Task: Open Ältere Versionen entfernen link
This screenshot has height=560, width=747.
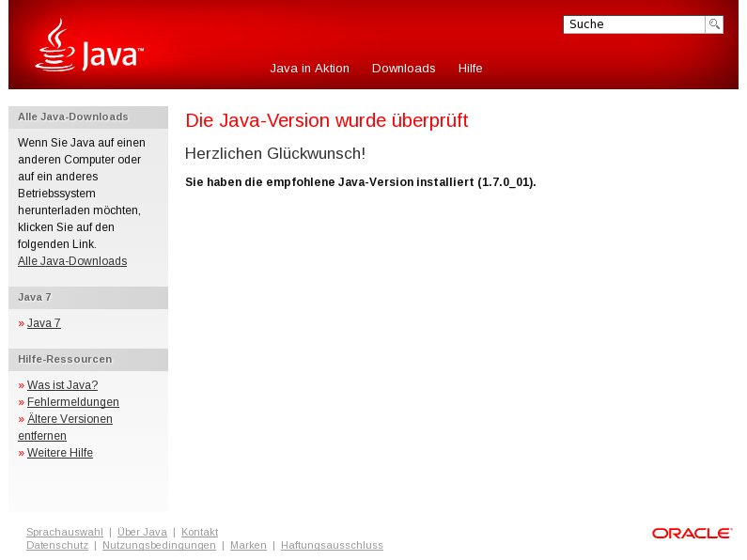Action: [x=65, y=428]
